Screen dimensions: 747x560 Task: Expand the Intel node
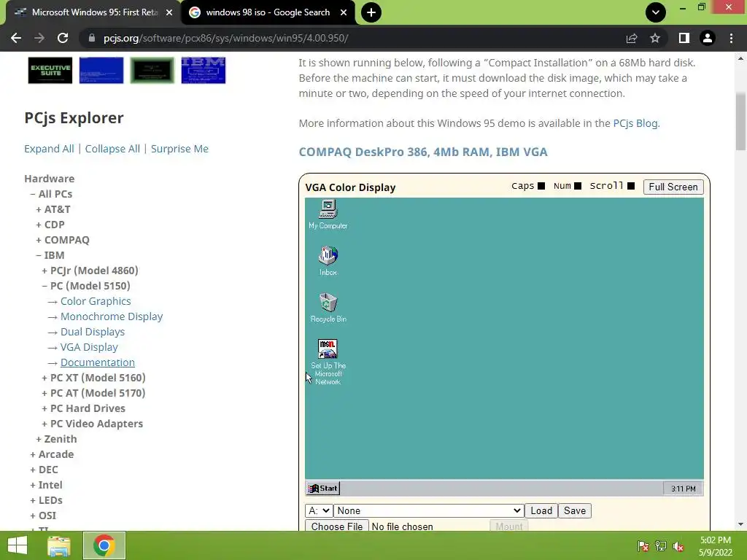(x=46, y=485)
